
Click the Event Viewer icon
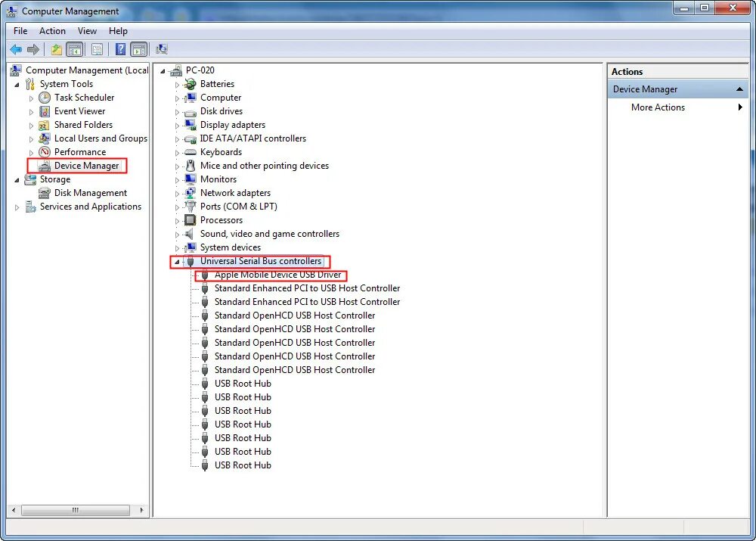pyautogui.click(x=45, y=111)
